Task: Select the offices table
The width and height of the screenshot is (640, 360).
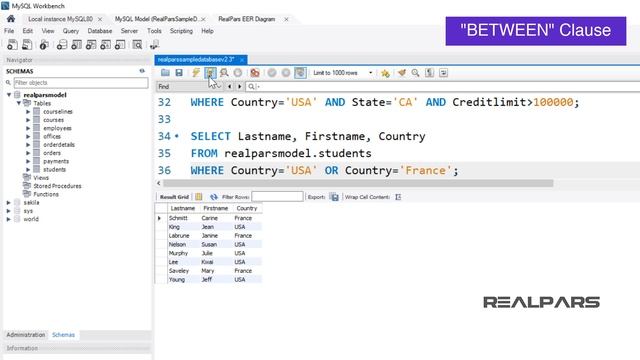Action: (x=52, y=136)
